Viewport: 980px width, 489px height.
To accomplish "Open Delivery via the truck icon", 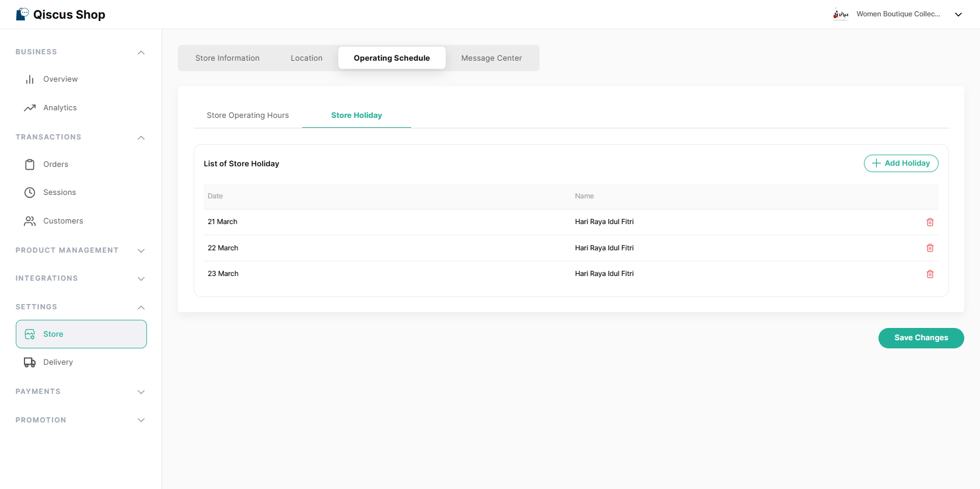I will click(30, 362).
